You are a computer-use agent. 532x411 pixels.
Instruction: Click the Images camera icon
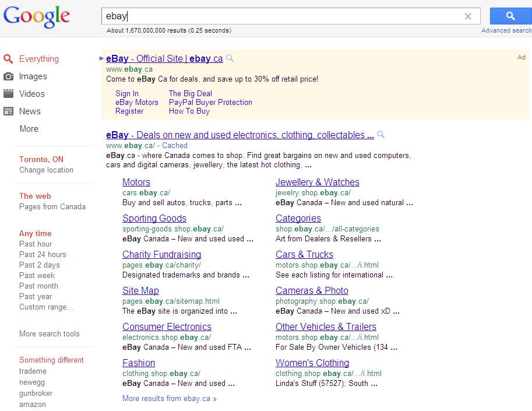click(8, 76)
